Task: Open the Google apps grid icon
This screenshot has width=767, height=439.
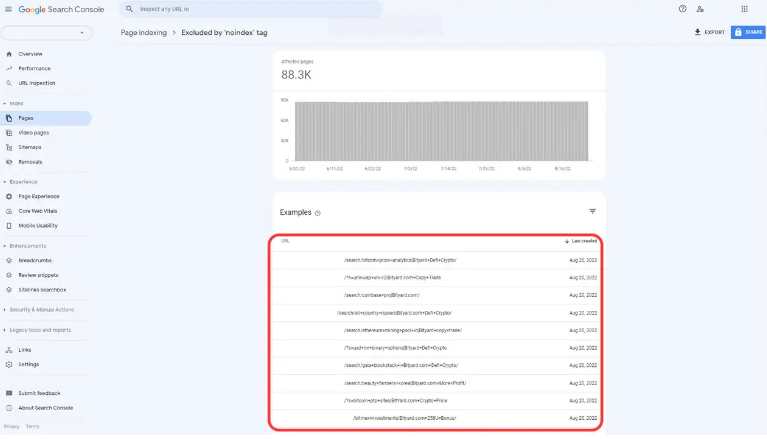Action: tap(744, 9)
